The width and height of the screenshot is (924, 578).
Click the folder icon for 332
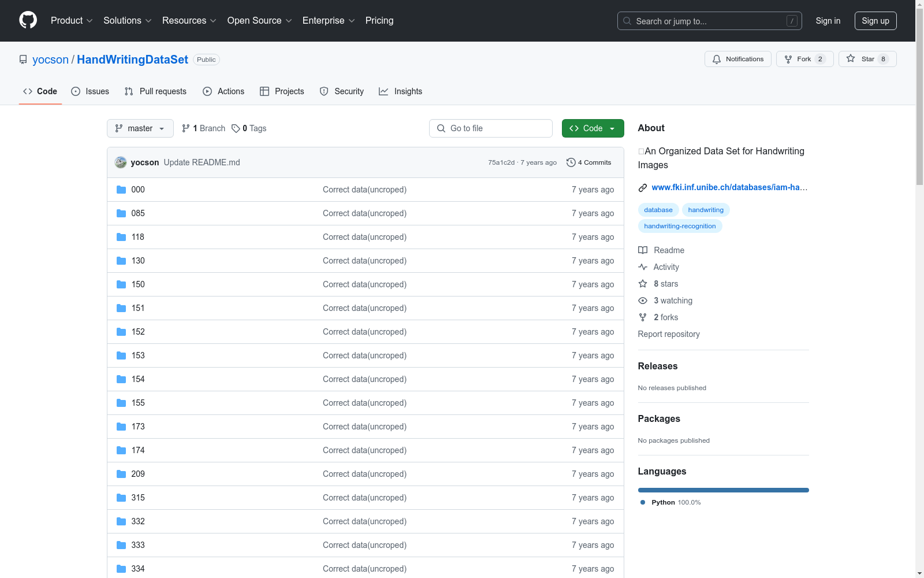(x=121, y=521)
